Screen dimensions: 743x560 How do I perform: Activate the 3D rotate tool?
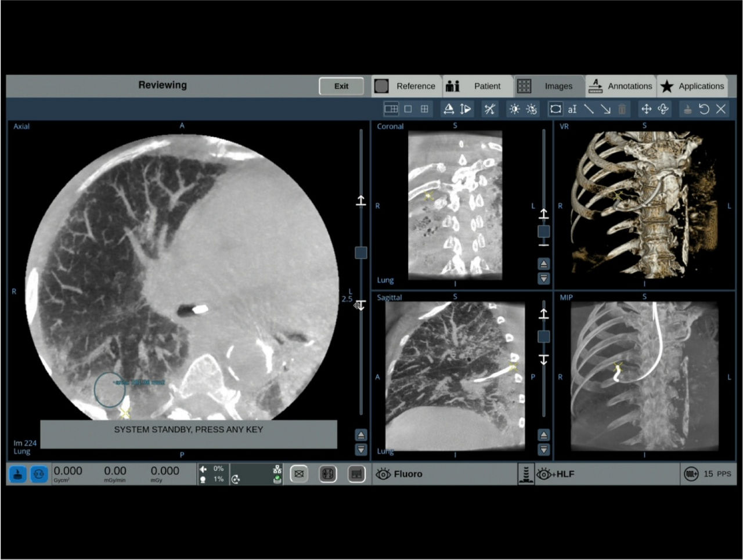click(663, 109)
